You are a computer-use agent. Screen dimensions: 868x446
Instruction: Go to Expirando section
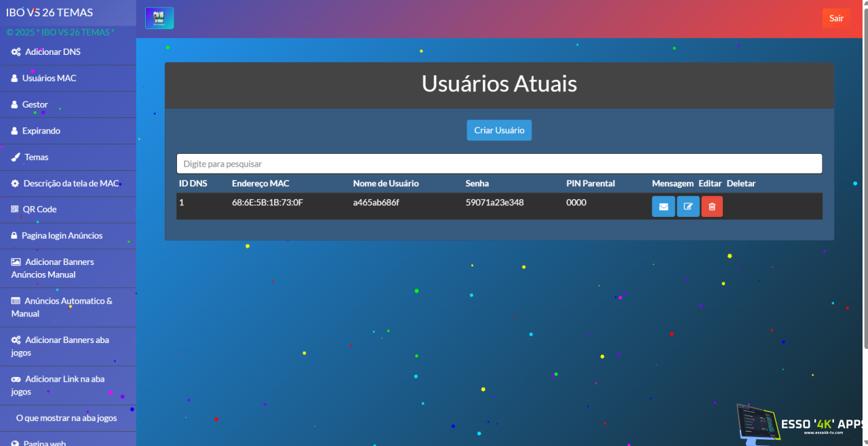tap(41, 131)
